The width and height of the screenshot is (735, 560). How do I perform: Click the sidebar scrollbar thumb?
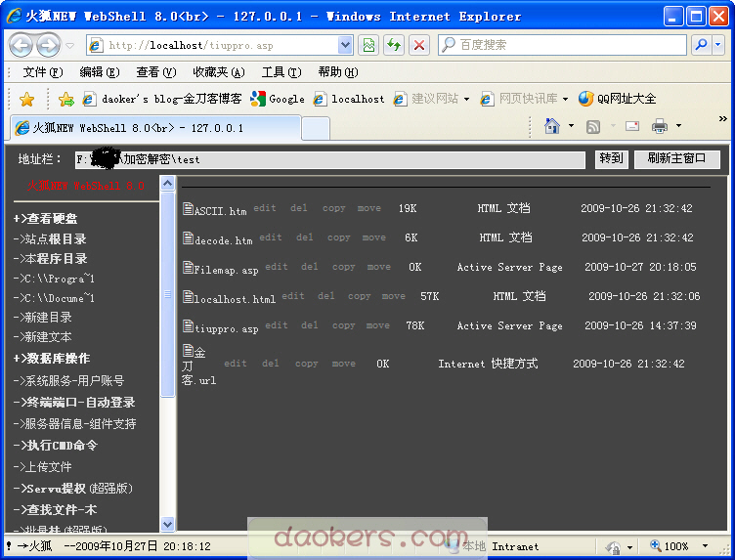(x=167, y=294)
